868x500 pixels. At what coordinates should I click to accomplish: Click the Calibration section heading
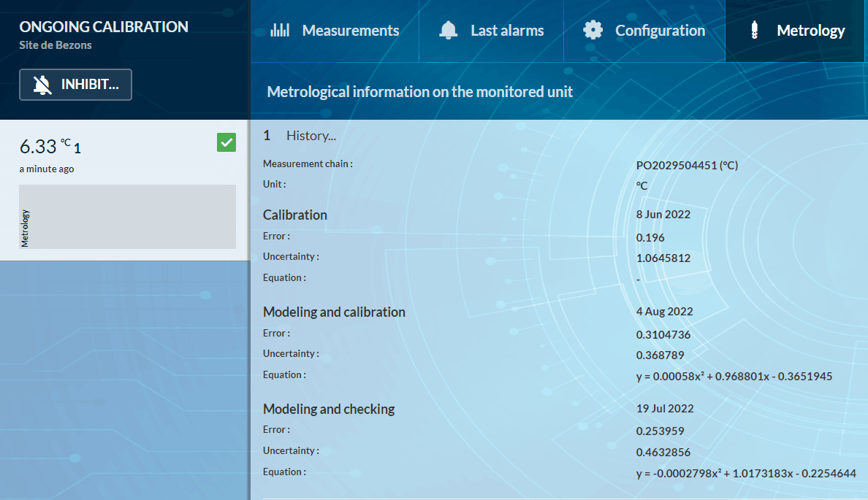295,215
